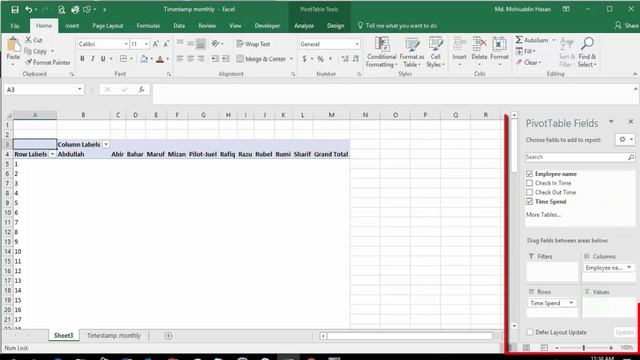640x360 pixels.
Task: Open Cell Styles gallery
Action: pyautogui.click(x=435, y=52)
